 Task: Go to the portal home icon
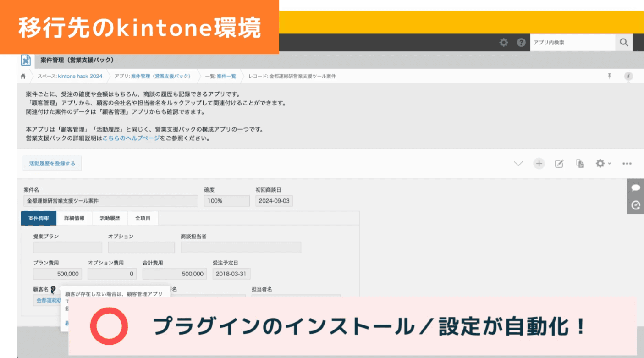[23, 76]
